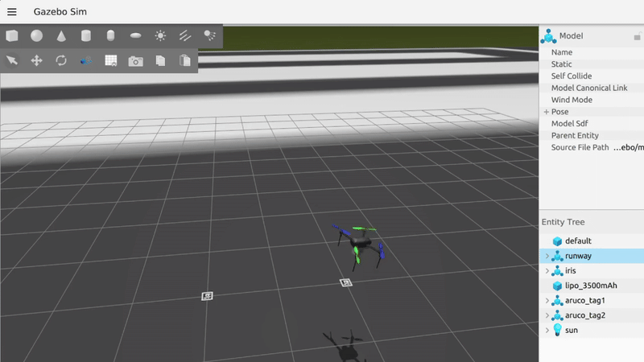
Task: Expand the iris model node
Action: coord(547,271)
